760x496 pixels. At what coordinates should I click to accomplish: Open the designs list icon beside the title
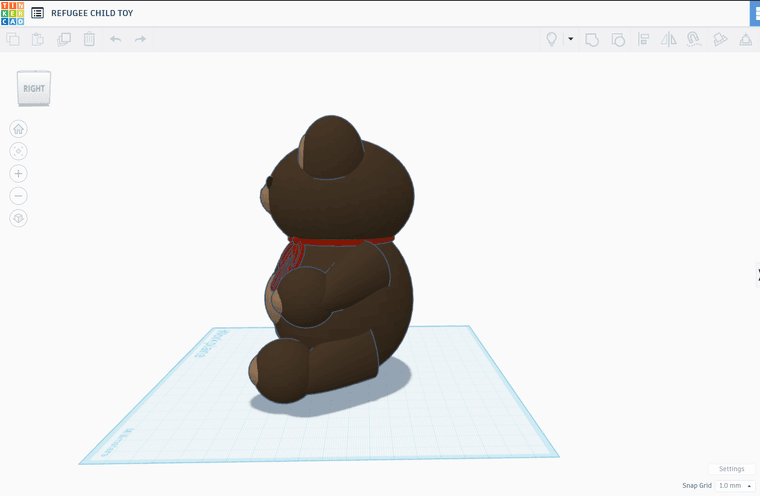click(37, 13)
